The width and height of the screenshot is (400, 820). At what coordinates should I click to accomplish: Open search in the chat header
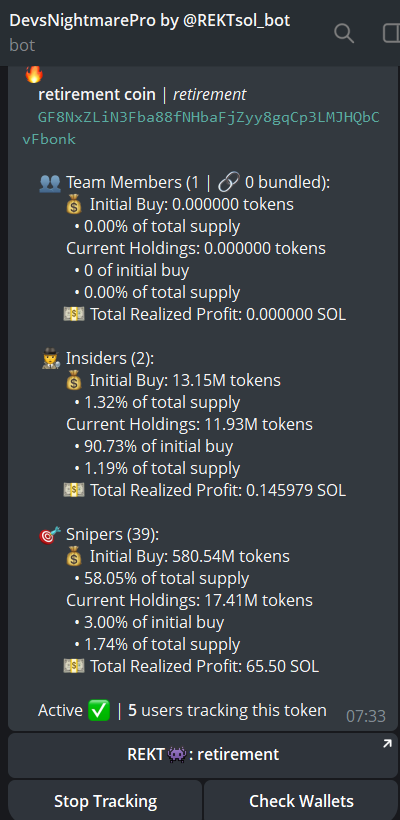click(344, 33)
